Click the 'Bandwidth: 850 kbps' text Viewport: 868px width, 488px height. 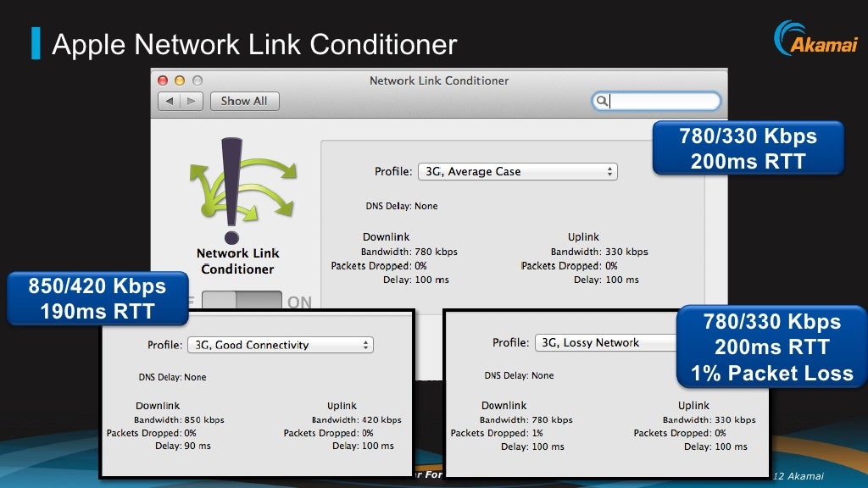[179, 420]
